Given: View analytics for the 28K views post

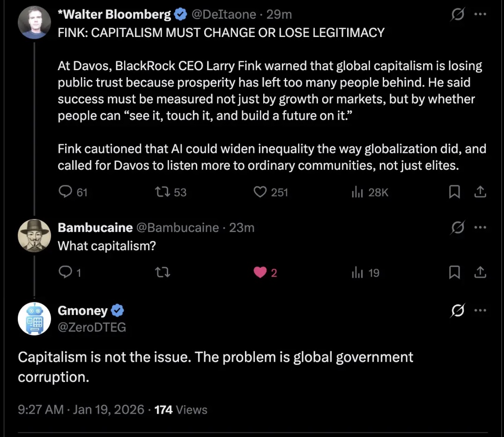Looking at the screenshot, I should pos(358,192).
